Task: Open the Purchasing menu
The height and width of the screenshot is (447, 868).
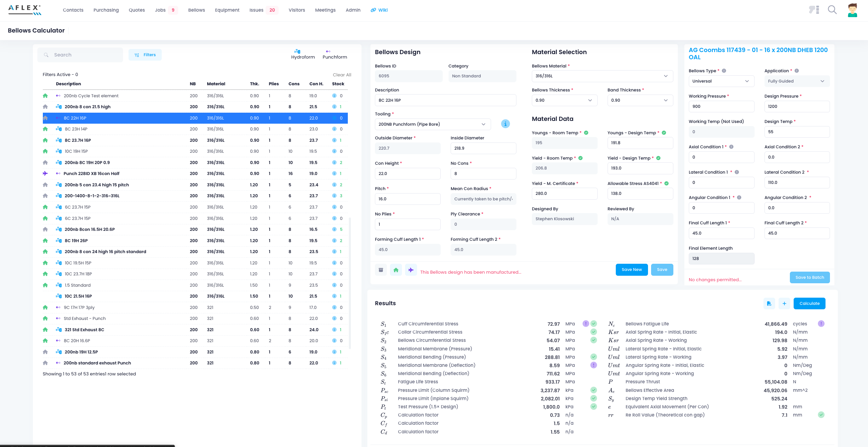Action: (x=106, y=10)
